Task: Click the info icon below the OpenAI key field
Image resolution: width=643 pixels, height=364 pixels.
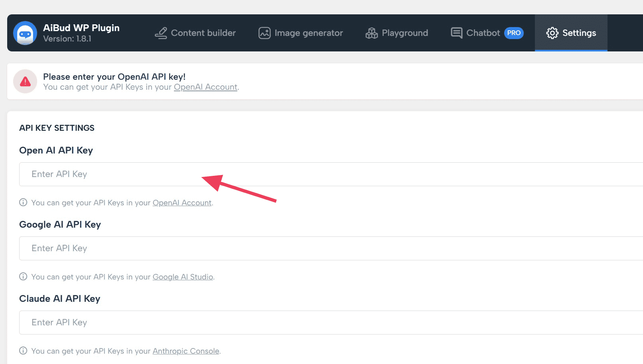Action: coord(23,203)
